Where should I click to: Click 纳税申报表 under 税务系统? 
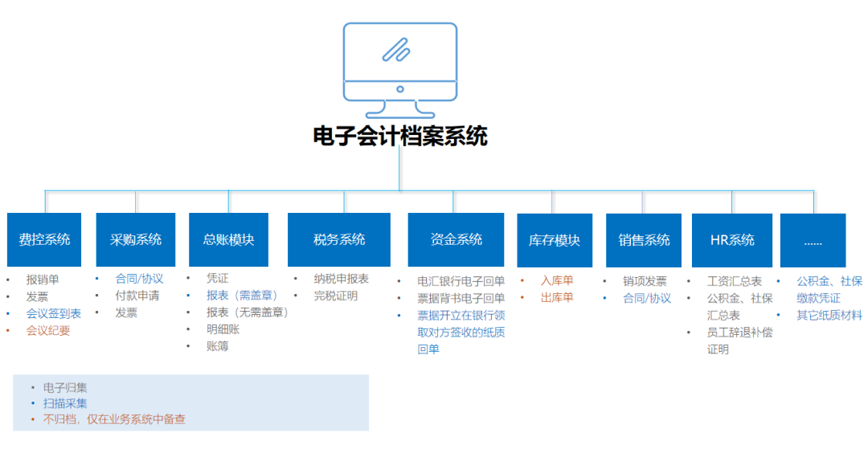point(342,279)
